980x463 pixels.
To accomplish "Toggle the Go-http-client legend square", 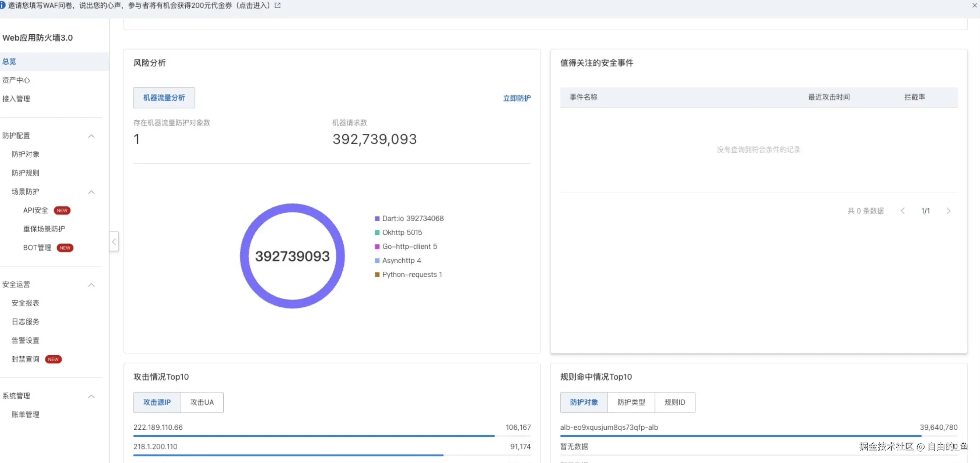I will pyautogui.click(x=377, y=247).
